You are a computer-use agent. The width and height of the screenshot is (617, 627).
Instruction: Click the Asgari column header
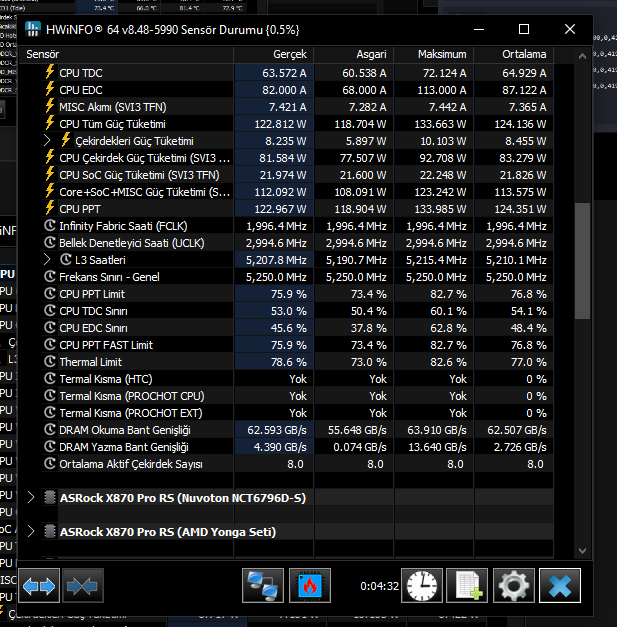coord(354,54)
